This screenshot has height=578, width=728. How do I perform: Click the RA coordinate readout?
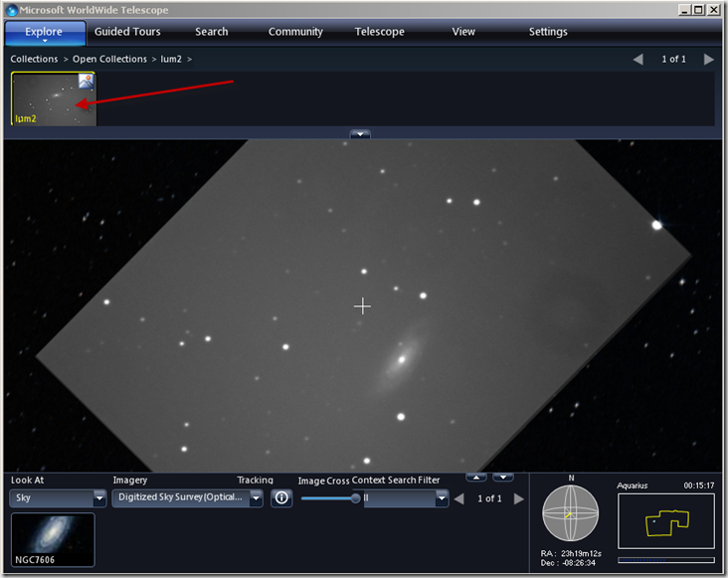[x=571, y=553]
